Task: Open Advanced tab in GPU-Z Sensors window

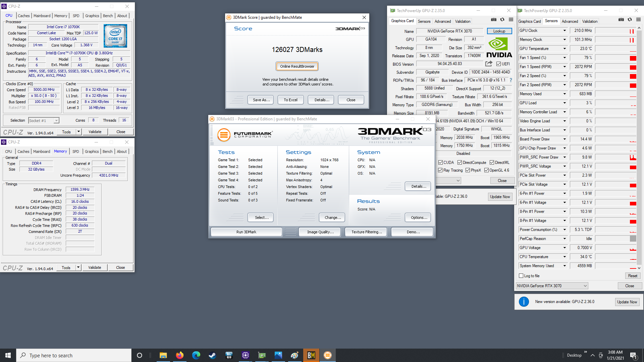Action: [570, 21]
